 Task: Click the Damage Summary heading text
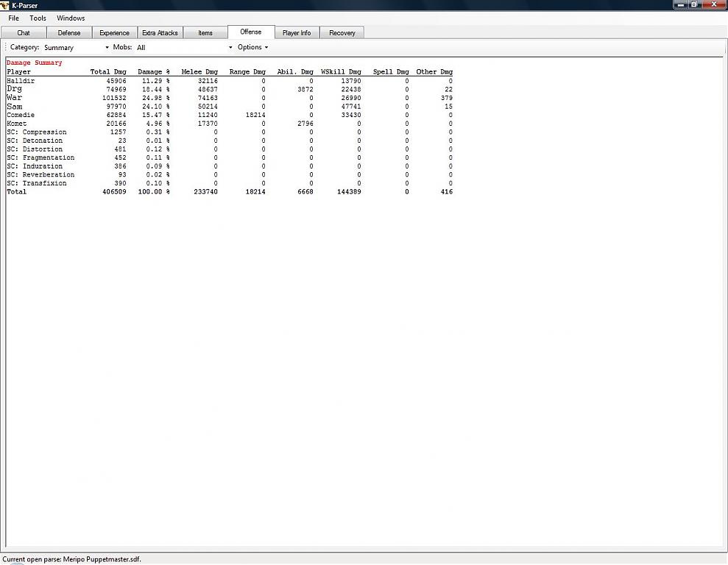[x=35, y=63]
